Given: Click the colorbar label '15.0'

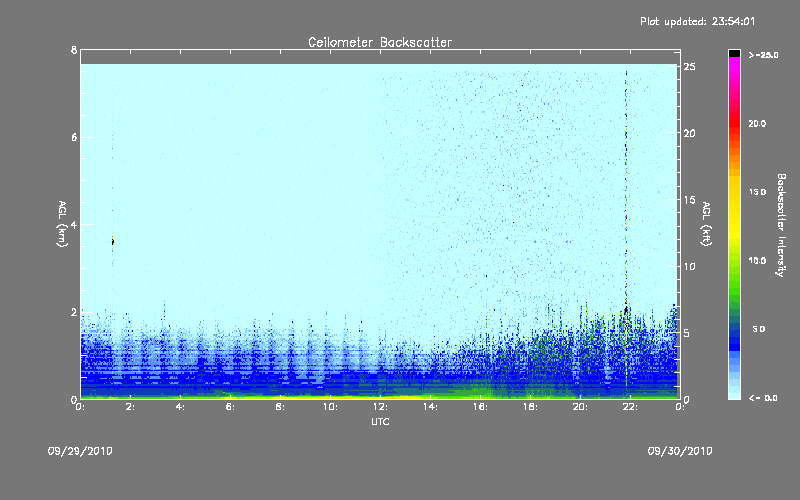Looking at the screenshot, I should click(x=757, y=192).
